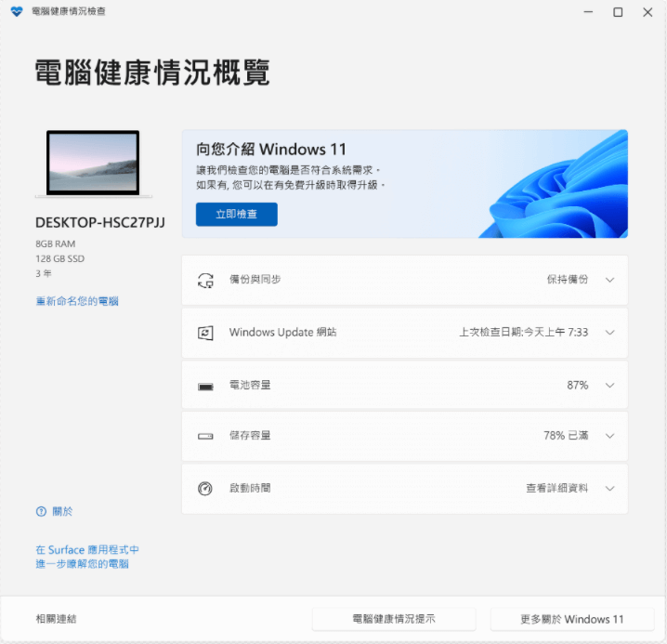Open 電腦健康情況提示 button
Screen dimensions: 667x644
point(394,619)
